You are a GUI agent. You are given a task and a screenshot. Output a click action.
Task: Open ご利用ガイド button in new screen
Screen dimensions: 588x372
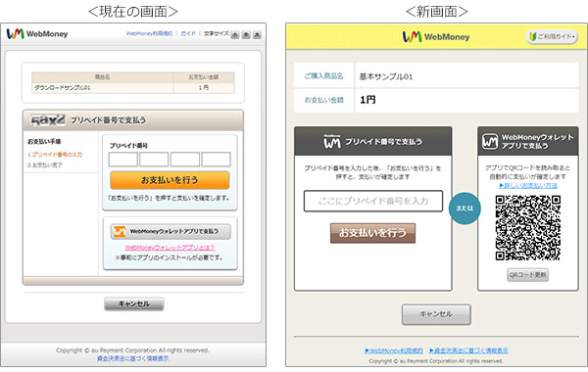[x=552, y=36]
